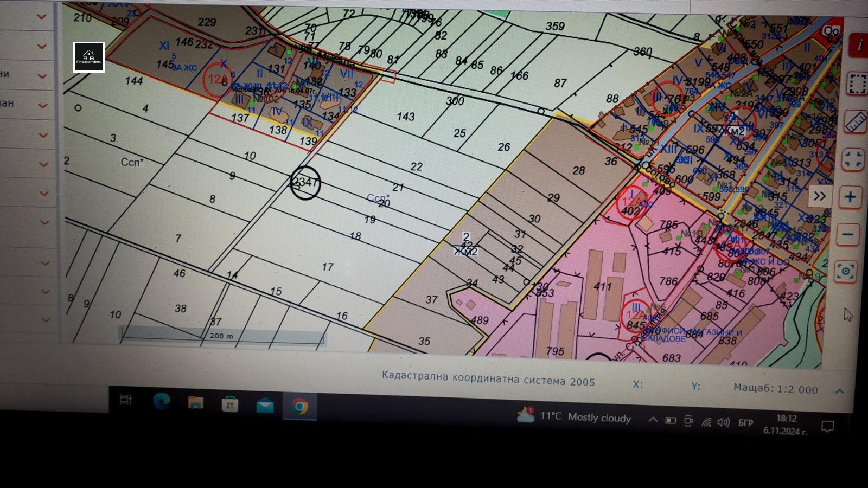
Task: Open File Explorer from the taskbar
Action: [x=195, y=402]
